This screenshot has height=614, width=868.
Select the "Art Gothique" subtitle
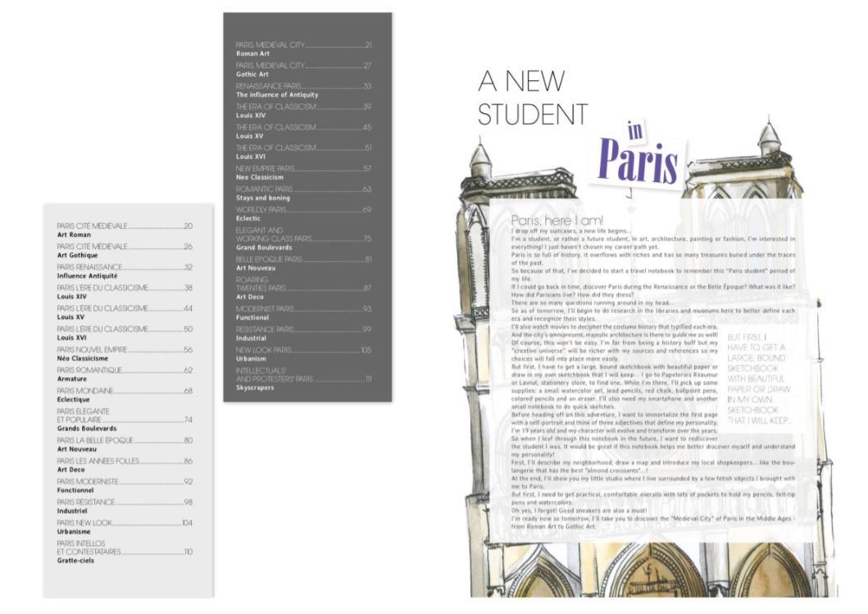[x=78, y=255]
